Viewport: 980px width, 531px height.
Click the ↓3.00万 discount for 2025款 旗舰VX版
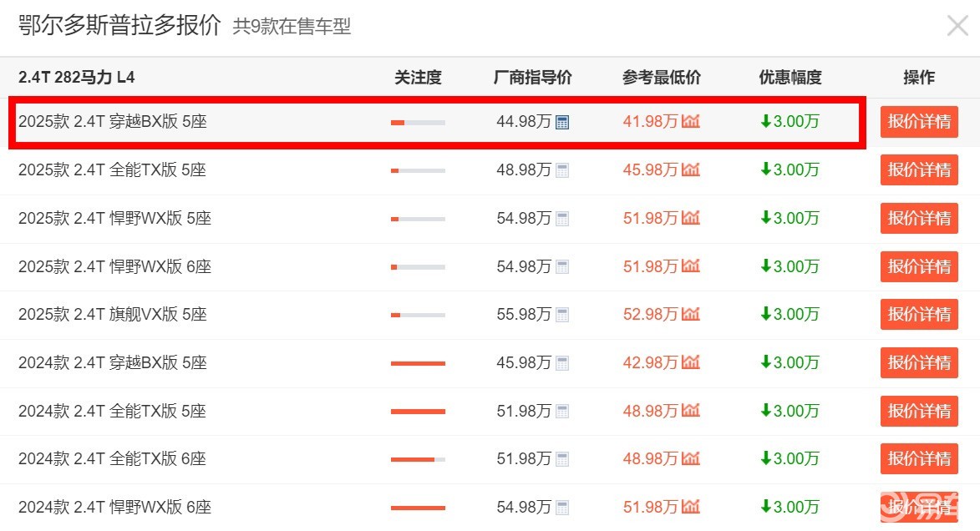click(x=790, y=314)
